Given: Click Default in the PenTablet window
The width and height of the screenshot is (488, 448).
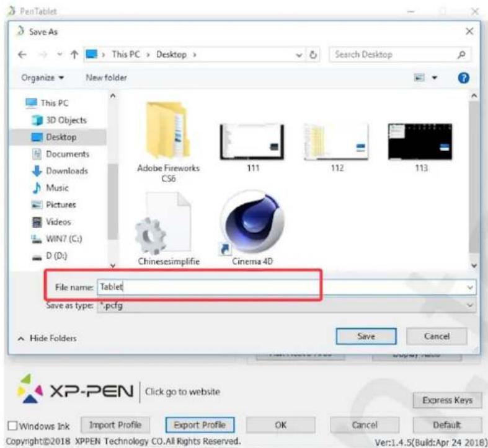Looking at the screenshot, I should [x=447, y=425].
